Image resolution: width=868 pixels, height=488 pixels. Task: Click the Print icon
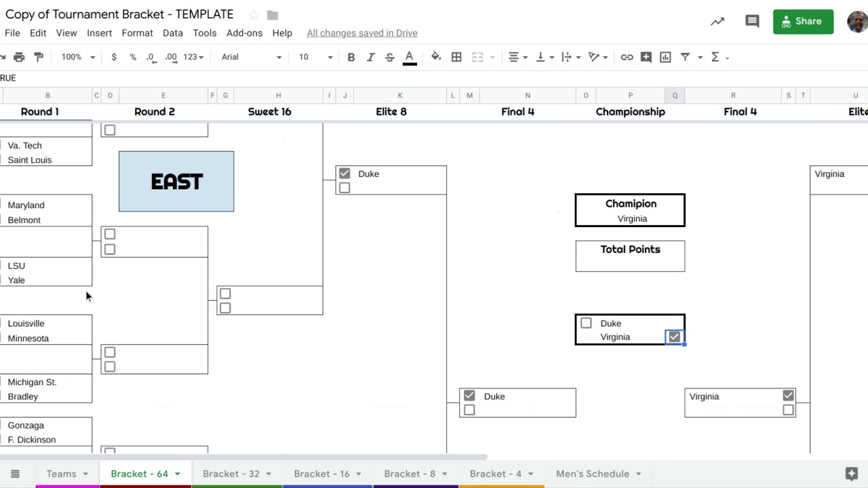(x=19, y=57)
